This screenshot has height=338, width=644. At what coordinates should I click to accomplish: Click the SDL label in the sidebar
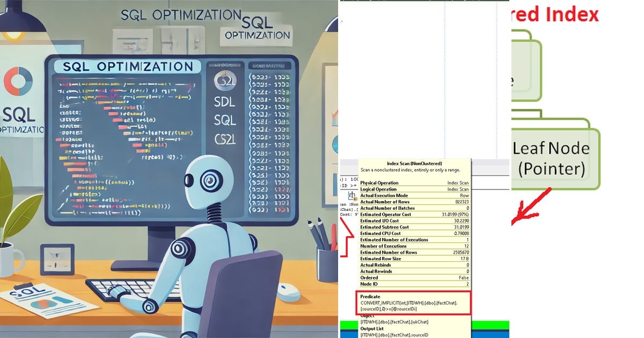coord(223,102)
